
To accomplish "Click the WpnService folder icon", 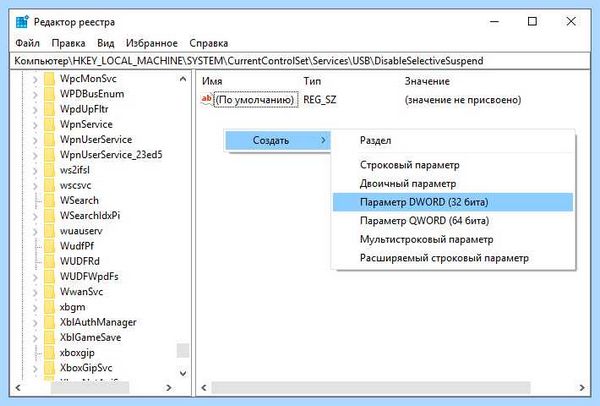I will click(49, 124).
